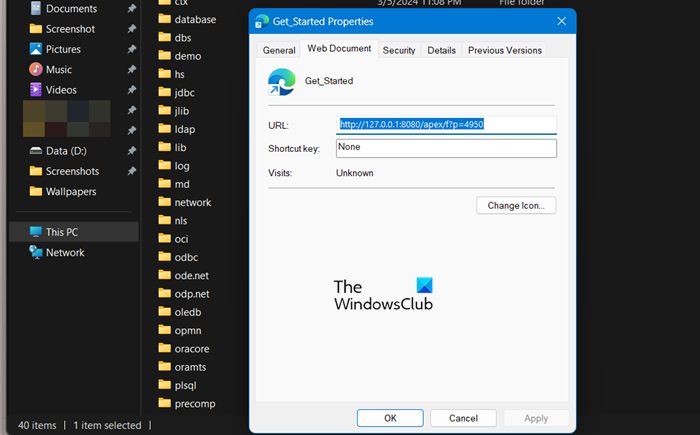Select the Wallpapers folder in sidebar
This screenshot has height=435, width=700.
pos(72,191)
